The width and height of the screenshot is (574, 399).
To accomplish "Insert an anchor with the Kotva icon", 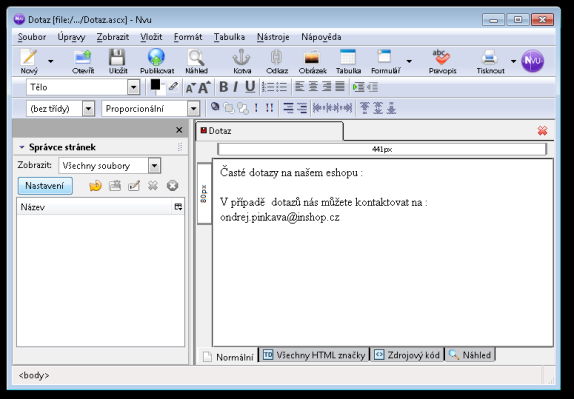I will click(242, 57).
